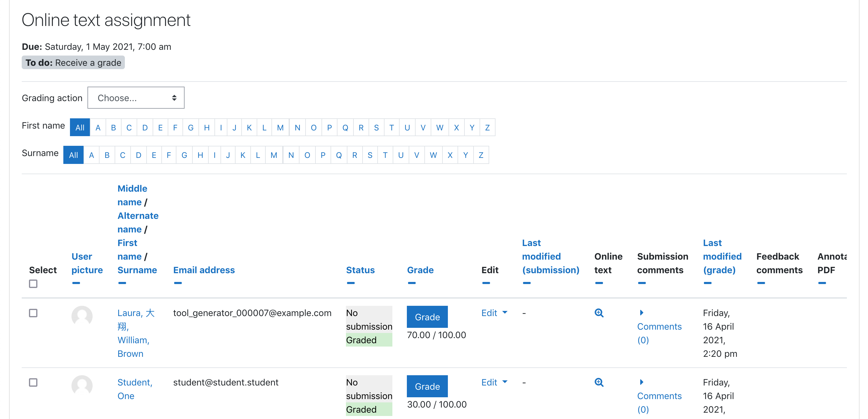
Task: Hide Last modified (submission) column
Action: pyautogui.click(x=527, y=283)
